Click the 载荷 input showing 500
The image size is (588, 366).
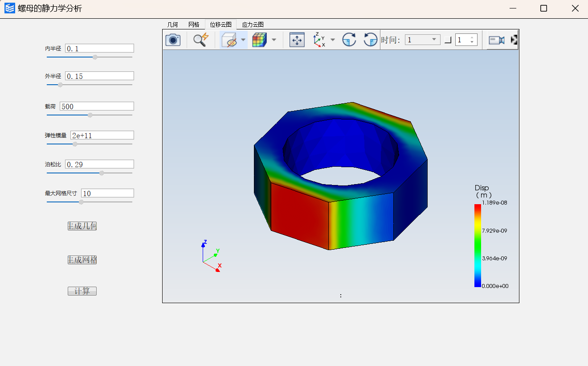(97, 106)
